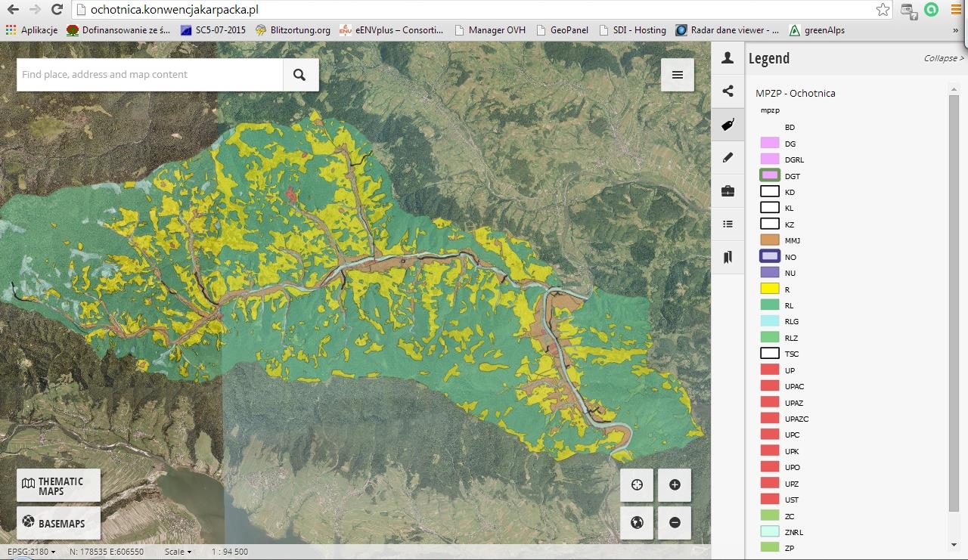Click the UP red legend swatch
Screen dimensions: 968x560
point(769,370)
